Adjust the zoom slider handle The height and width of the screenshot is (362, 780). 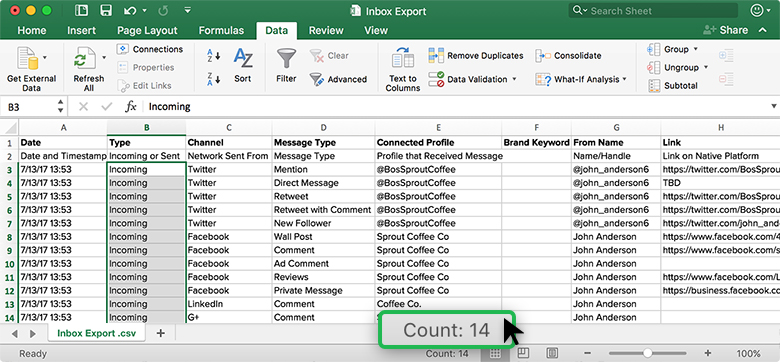(647, 354)
